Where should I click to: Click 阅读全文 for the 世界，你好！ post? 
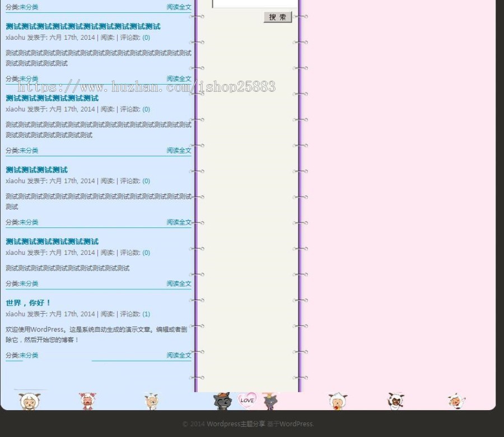coord(179,355)
